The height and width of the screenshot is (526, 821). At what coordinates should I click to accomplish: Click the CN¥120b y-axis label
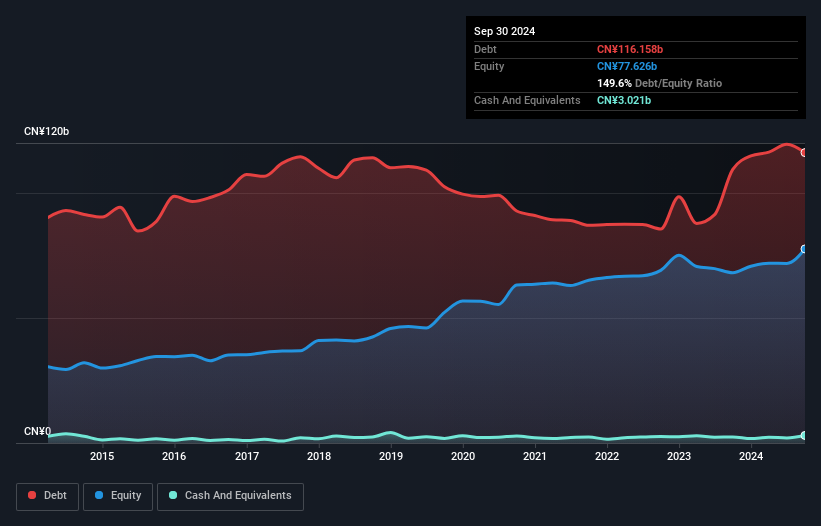point(46,132)
